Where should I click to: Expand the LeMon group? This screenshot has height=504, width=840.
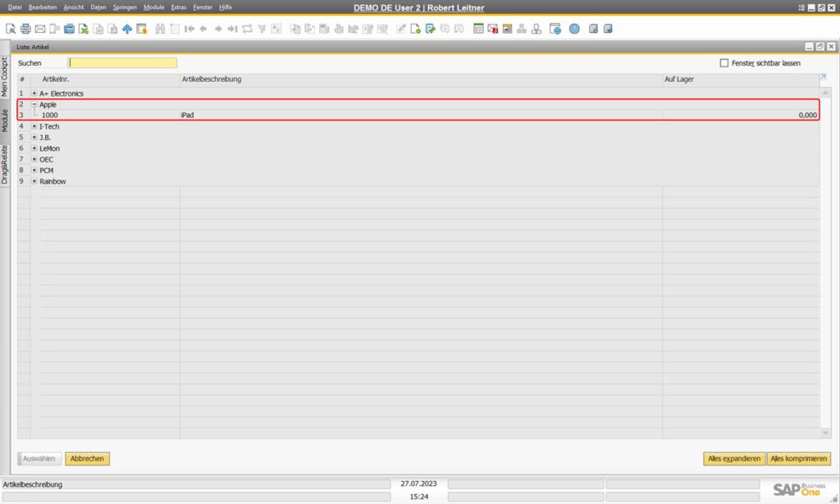[x=34, y=148]
